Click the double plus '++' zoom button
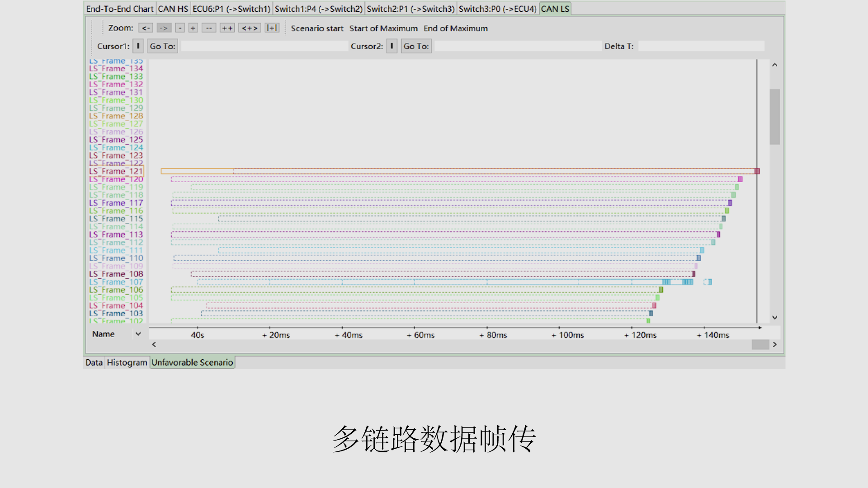Image resolution: width=868 pixels, height=488 pixels. pos(227,28)
